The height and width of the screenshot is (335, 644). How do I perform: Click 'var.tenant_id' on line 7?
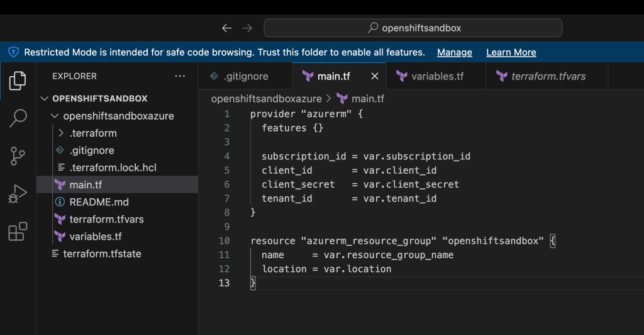(x=399, y=198)
